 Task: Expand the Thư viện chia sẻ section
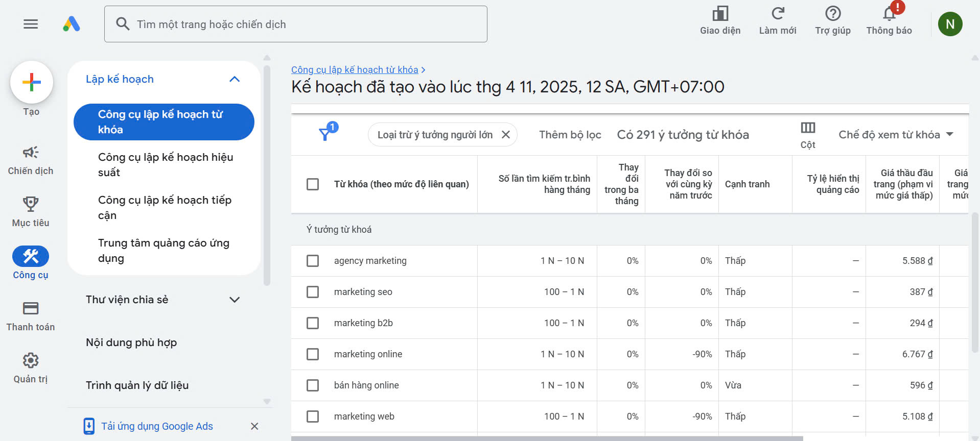(235, 300)
